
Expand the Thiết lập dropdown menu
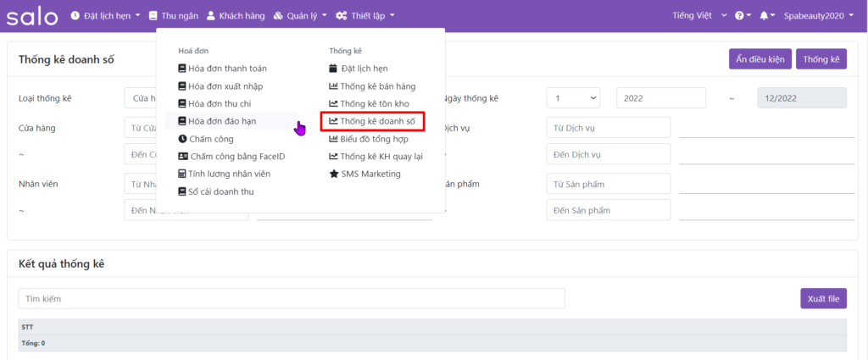pyautogui.click(x=365, y=16)
